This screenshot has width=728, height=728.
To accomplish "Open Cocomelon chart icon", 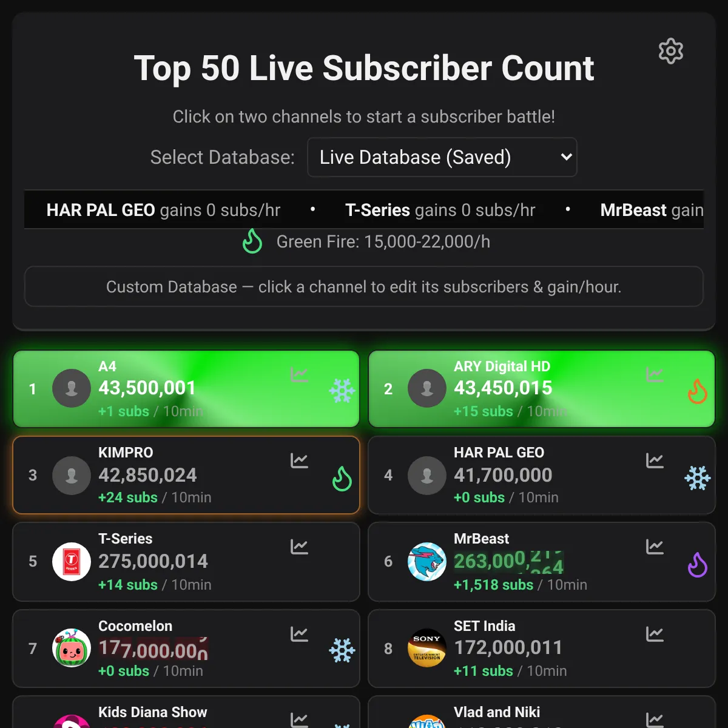I will tap(299, 634).
